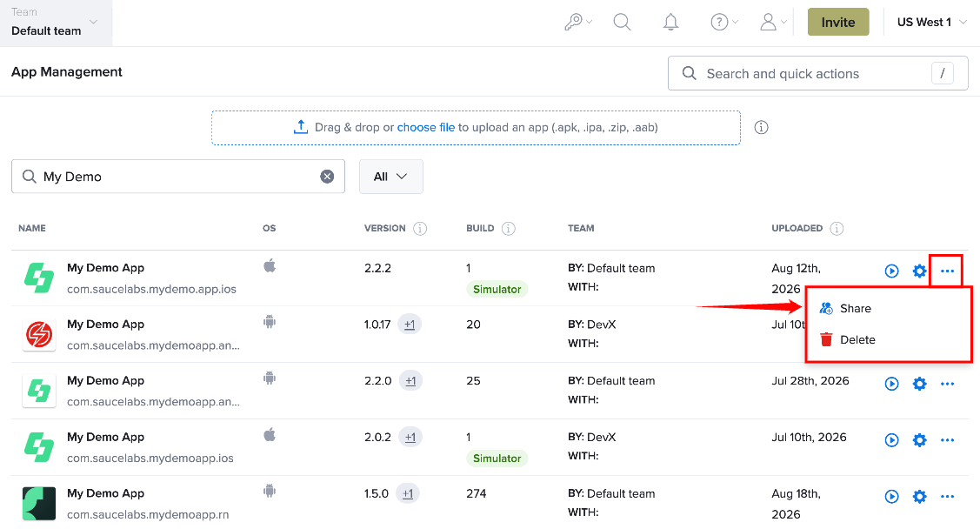980x529 pixels.
Task: Open the help question mark menu
Action: (x=723, y=23)
